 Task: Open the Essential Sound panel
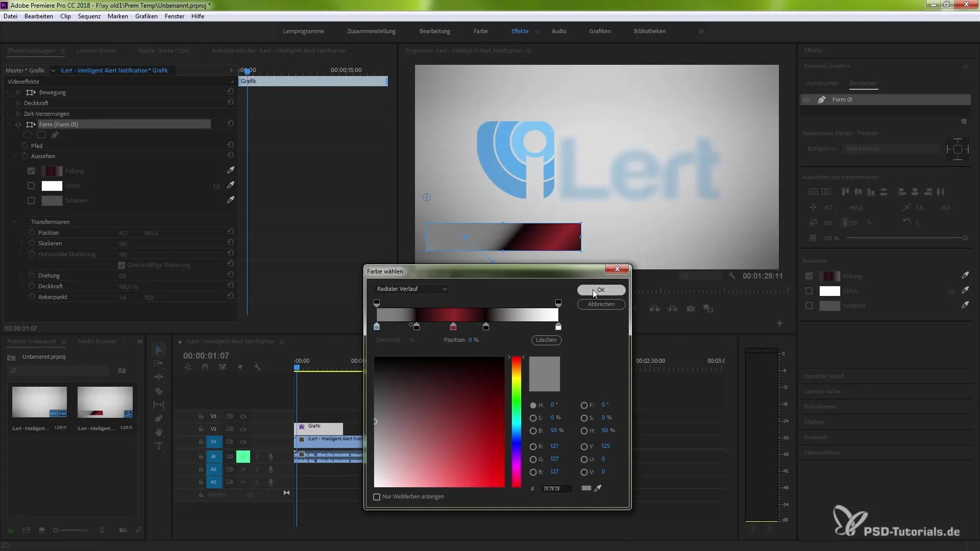tap(824, 376)
